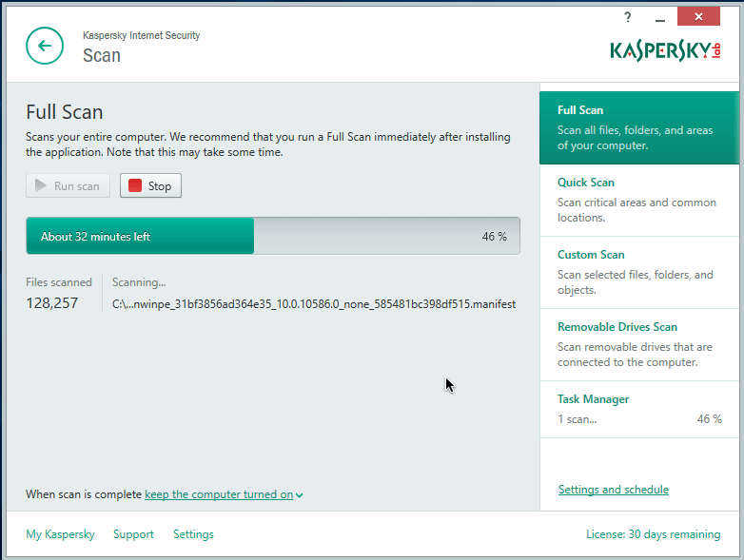744x560 pixels.
Task: Open Settings and schedule link
Action: [613, 490]
